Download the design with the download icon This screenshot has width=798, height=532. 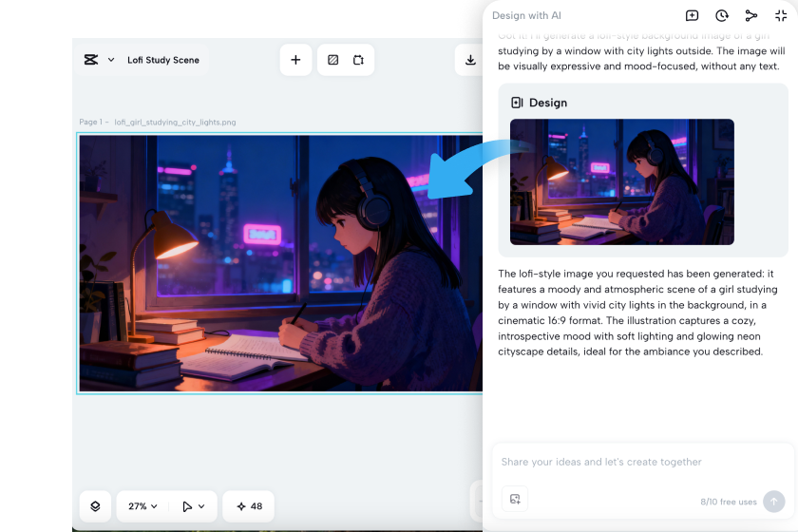[x=471, y=60]
